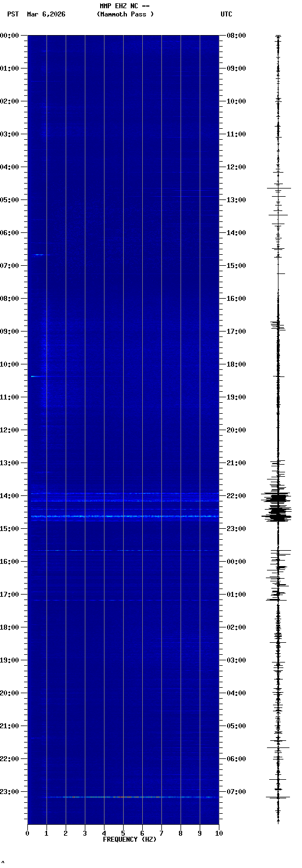Pick the 02:00 label on UTC axis

[236, 627]
